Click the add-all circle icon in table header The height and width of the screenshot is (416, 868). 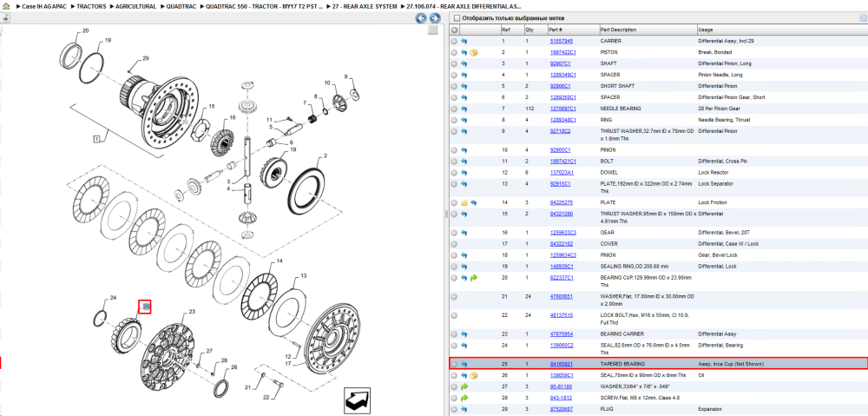pyautogui.click(x=454, y=30)
